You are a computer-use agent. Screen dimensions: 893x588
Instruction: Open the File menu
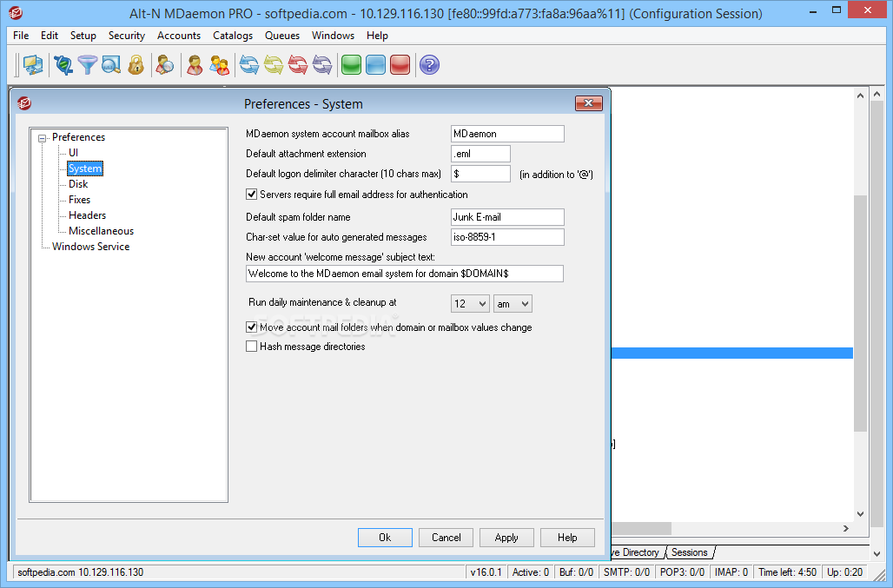click(x=21, y=36)
